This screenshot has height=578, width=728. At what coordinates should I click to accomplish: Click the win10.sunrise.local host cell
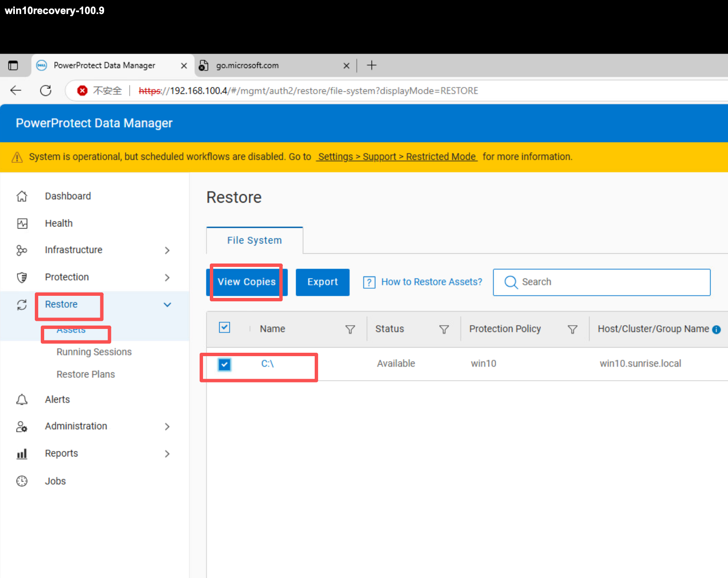(640, 364)
